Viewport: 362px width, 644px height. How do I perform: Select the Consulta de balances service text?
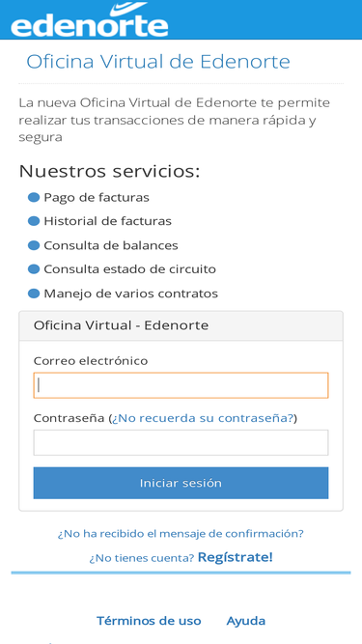click(x=111, y=245)
